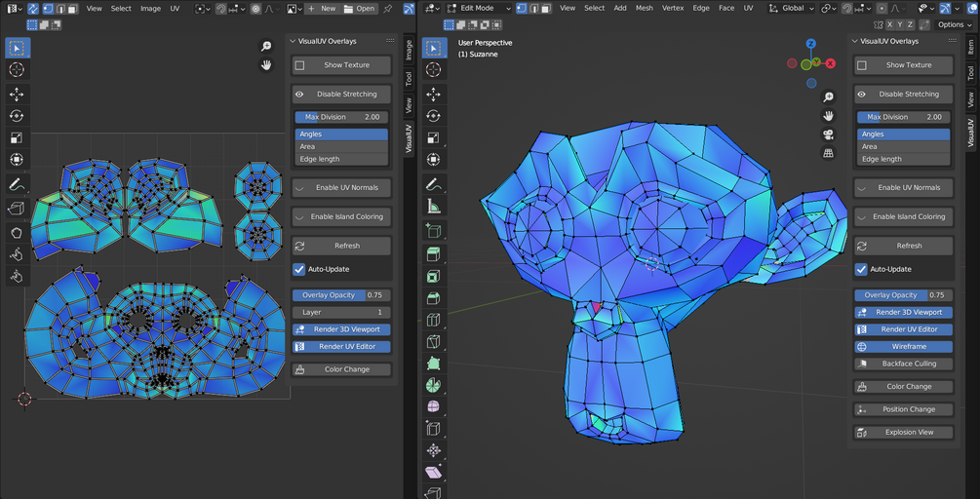This screenshot has width=980, height=499.
Task: Open the Vertex menu in the 3D Viewport
Action: tap(673, 8)
